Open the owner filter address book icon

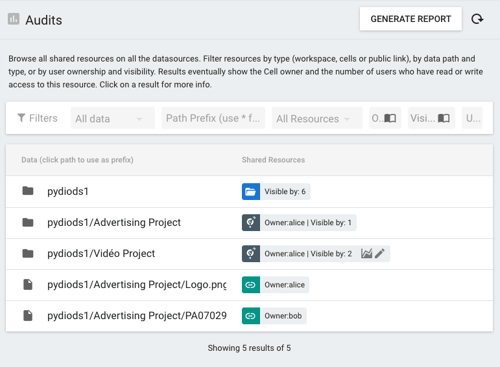point(390,118)
